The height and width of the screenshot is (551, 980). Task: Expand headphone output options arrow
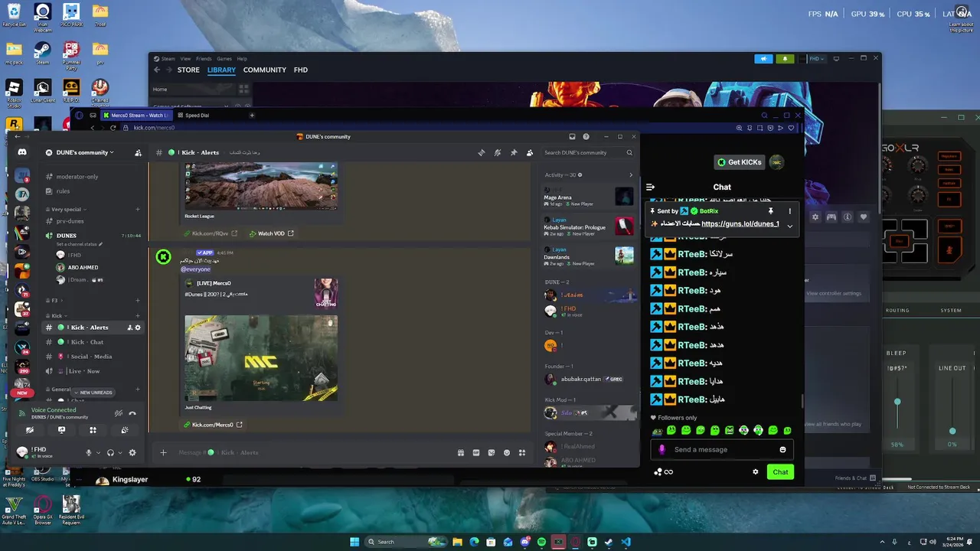[x=119, y=453]
